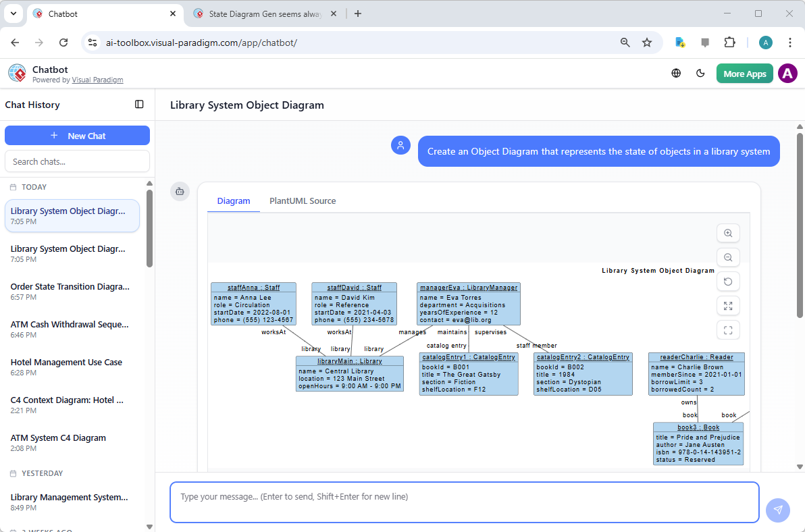Open the Chrome extensions menu
Screen dimensions: 805x532
click(730, 42)
